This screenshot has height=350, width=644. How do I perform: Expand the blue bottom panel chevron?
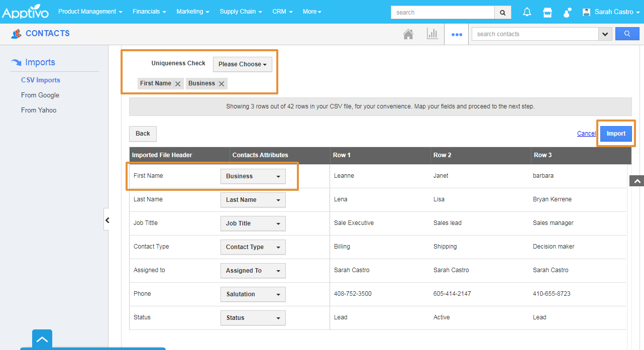coord(42,339)
